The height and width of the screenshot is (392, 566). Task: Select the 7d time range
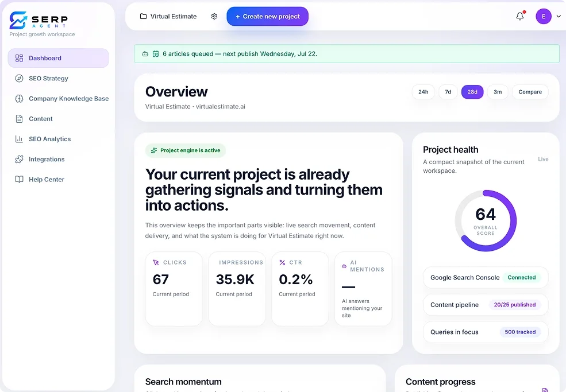click(x=448, y=92)
